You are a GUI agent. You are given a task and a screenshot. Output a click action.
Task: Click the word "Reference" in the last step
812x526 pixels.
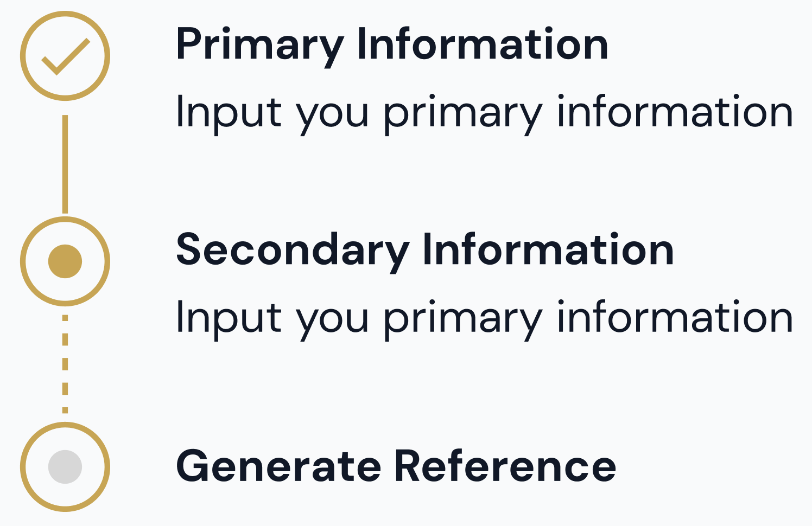coord(505,466)
